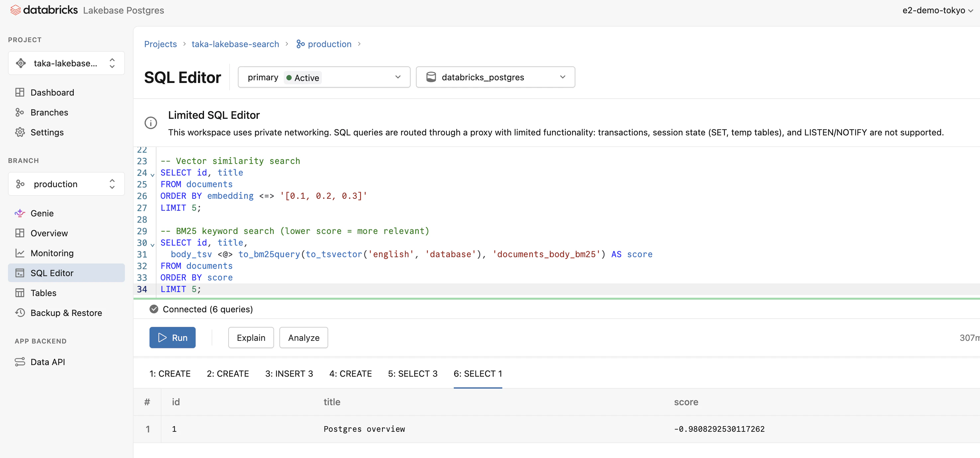Click the query time readout beside Analyze
The width and height of the screenshot is (980, 458).
(x=969, y=338)
